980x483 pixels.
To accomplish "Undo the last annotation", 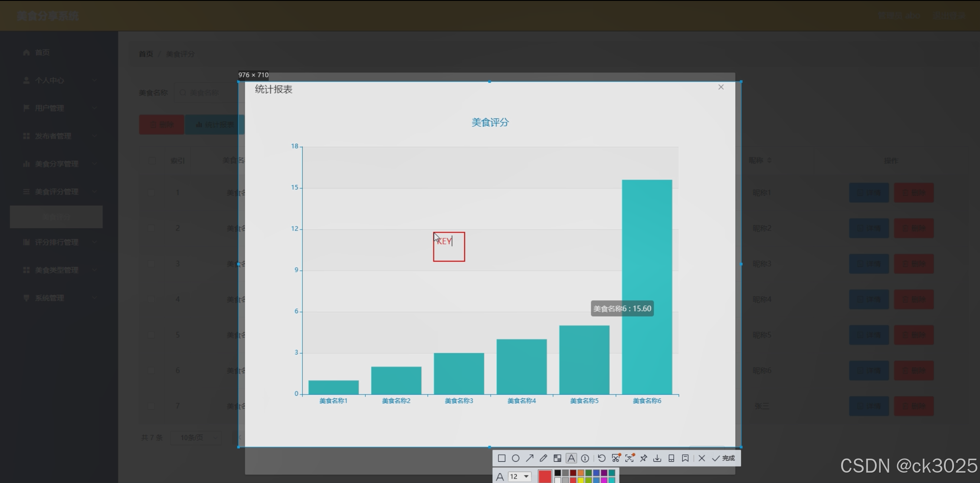I will pos(601,458).
